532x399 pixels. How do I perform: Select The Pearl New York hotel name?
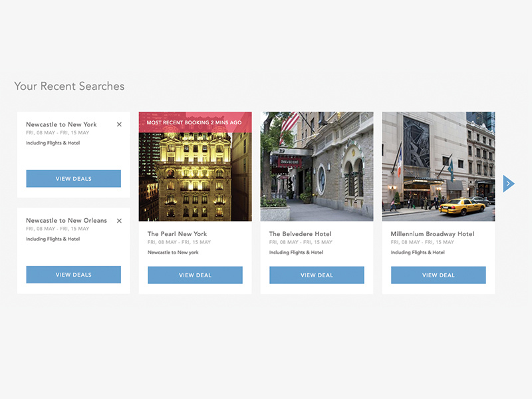(176, 233)
